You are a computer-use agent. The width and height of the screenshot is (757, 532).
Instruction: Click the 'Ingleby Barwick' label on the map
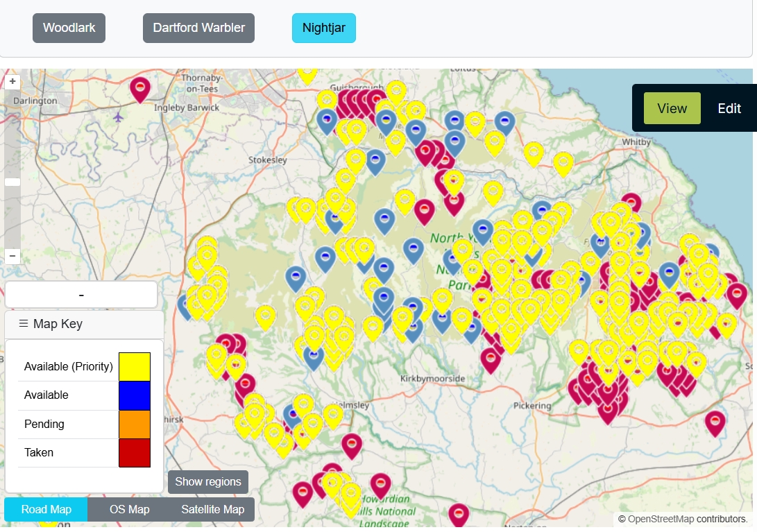187,108
